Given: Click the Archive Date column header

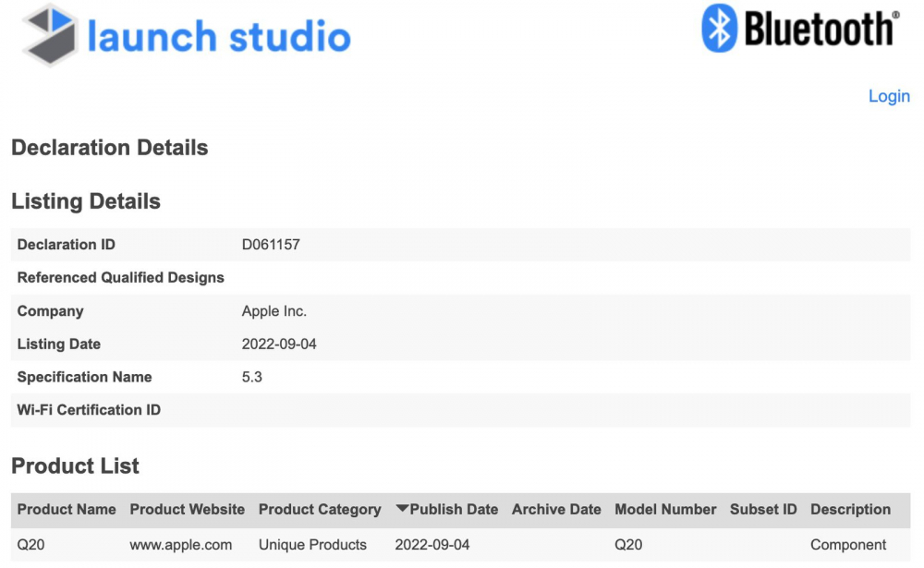Looking at the screenshot, I should [555, 509].
